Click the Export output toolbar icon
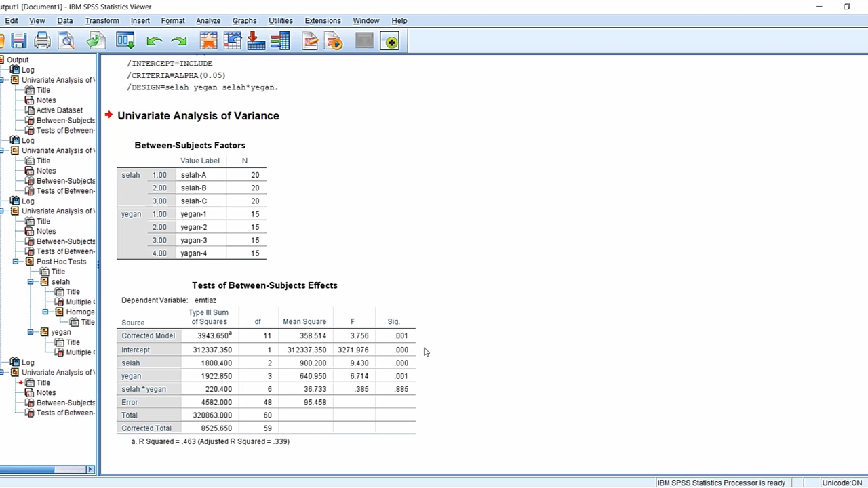868x488 pixels. pyautogui.click(x=96, y=41)
